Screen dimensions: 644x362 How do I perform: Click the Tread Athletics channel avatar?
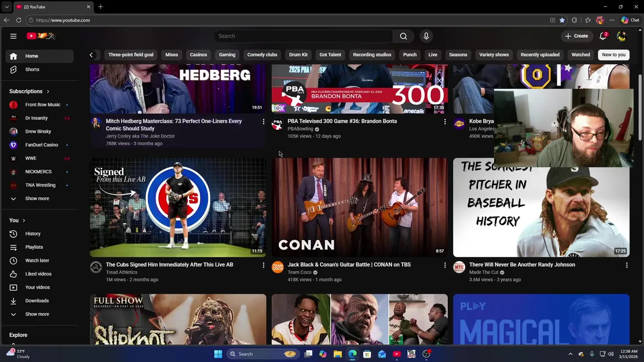(x=96, y=267)
